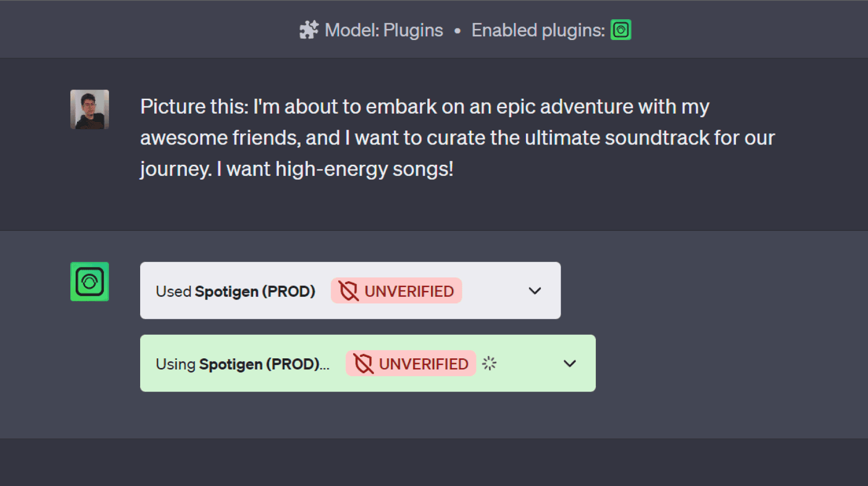868x486 pixels.
Task: Click the UNVERIFIED badge on Used Spotigen row
Action: tap(396, 290)
